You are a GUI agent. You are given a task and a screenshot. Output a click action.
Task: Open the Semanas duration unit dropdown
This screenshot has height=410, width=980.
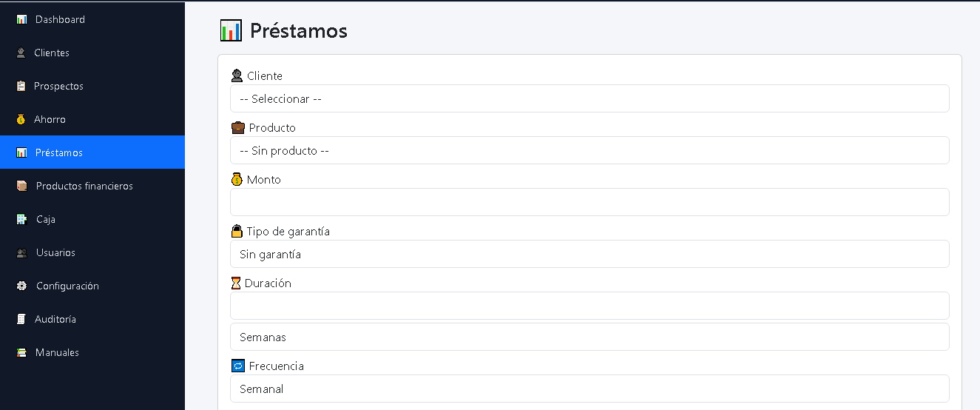(589, 337)
